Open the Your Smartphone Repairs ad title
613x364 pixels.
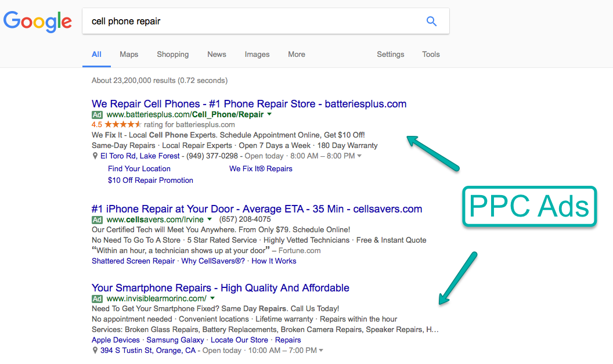pyautogui.click(x=221, y=288)
